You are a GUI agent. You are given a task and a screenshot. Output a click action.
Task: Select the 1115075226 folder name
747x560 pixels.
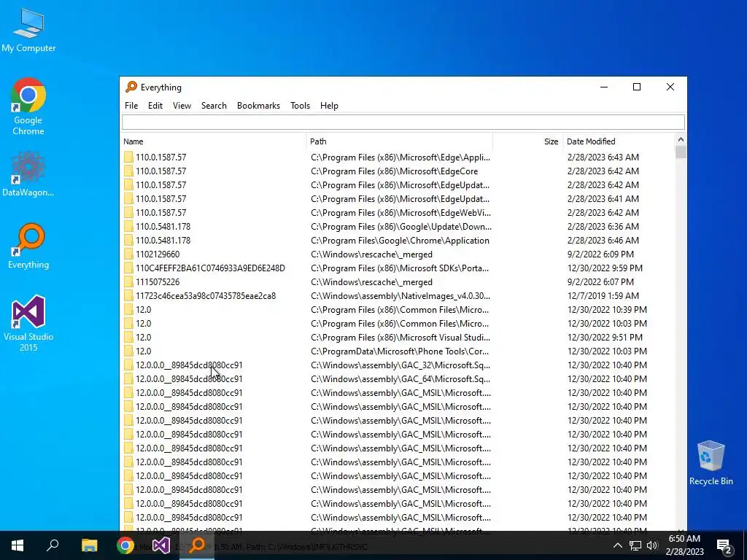point(158,282)
